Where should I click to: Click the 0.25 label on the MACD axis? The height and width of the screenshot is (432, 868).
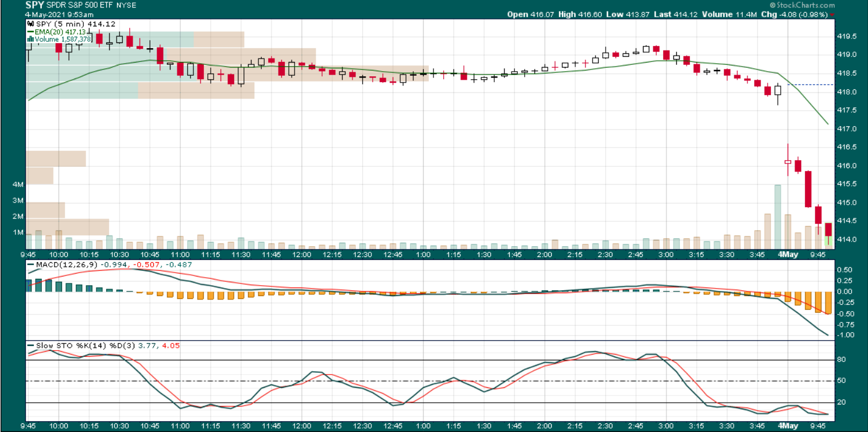(844, 281)
